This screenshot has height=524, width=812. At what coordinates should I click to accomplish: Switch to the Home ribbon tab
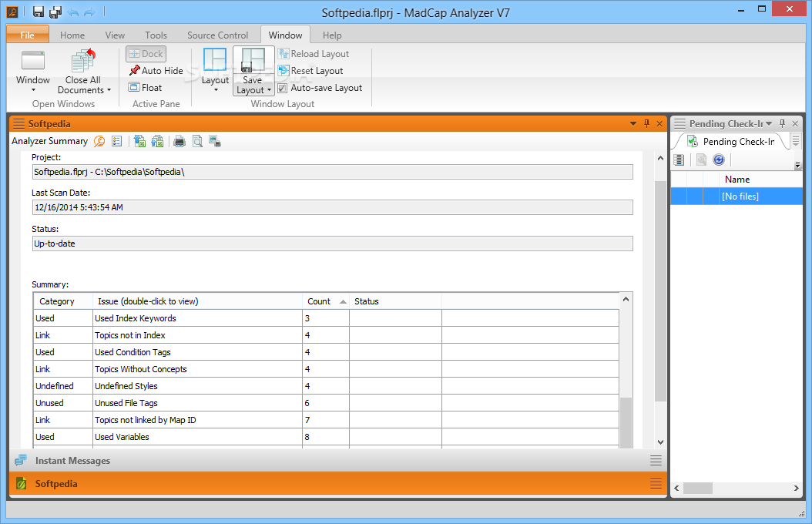(72, 35)
